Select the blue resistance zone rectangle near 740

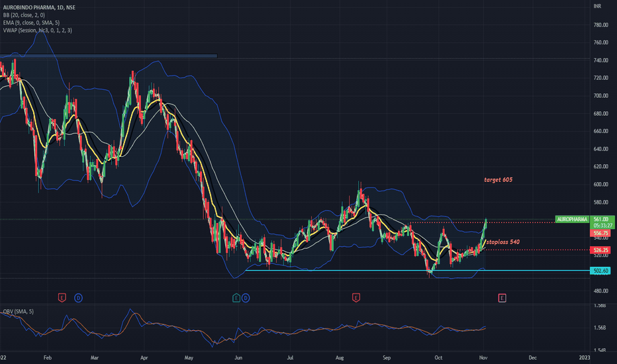[x=109, y=56]
